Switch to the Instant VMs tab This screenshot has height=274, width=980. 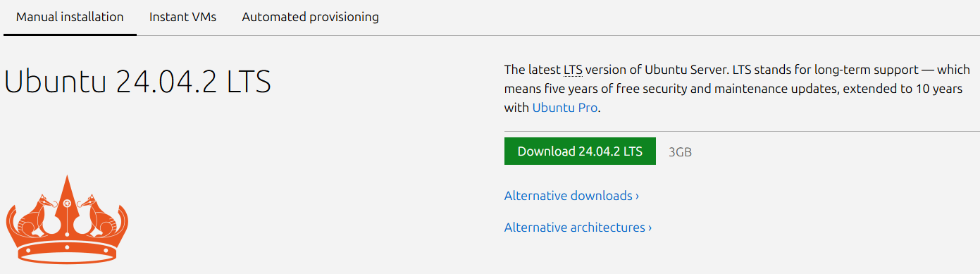click(x=182, y=17)
